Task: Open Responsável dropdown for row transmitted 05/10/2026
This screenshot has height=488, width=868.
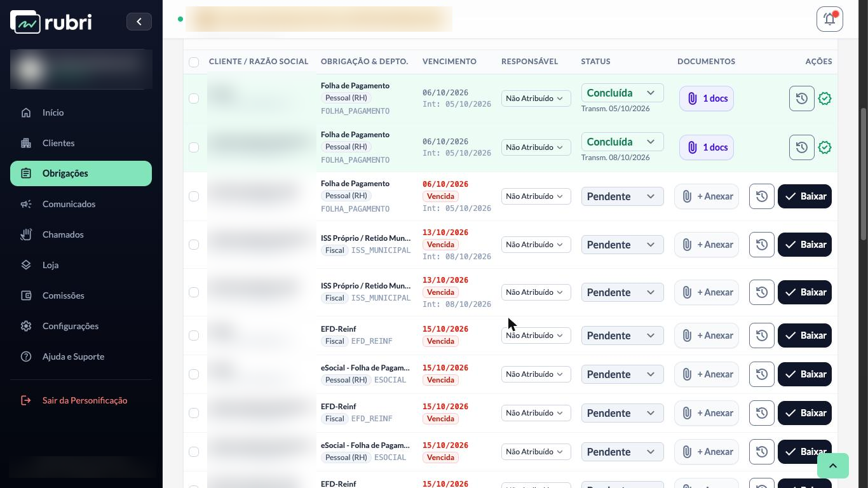Action: click(x=536, y=98)
